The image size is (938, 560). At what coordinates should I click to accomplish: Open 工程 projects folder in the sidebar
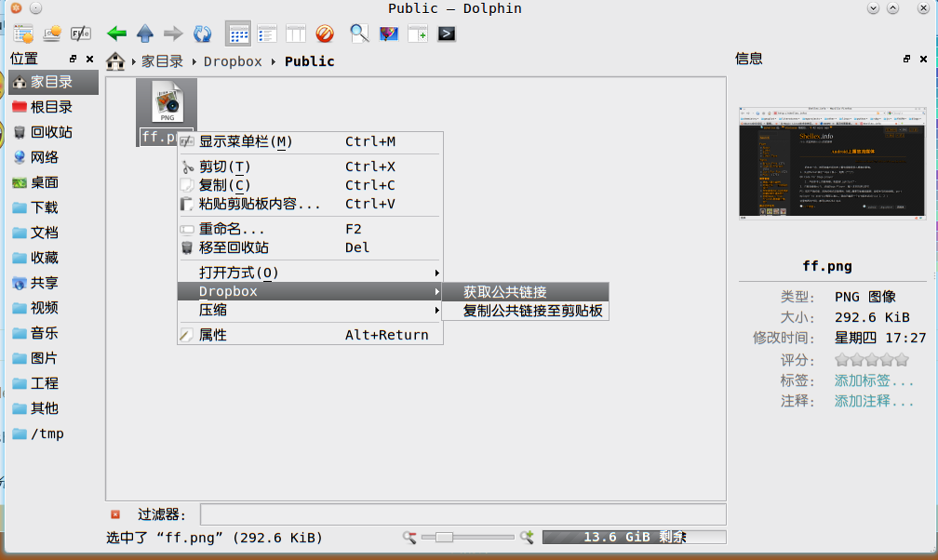tap(53, 383)
